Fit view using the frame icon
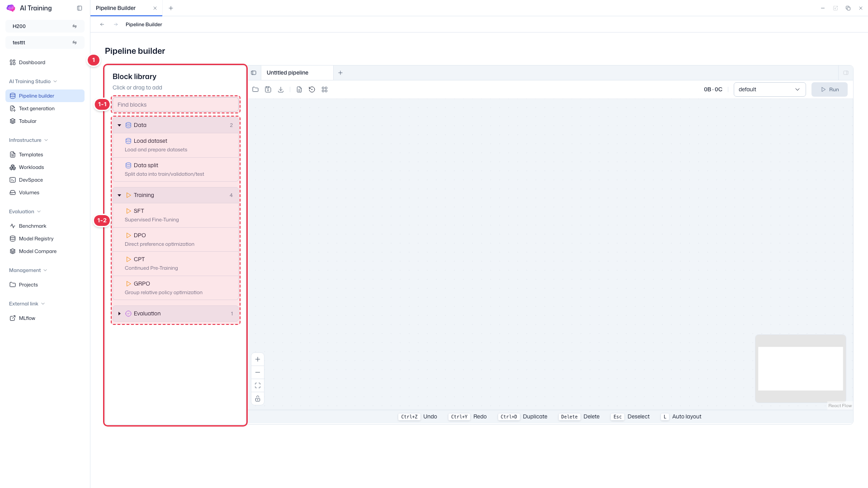868x488 pixels. click(258, 385)
